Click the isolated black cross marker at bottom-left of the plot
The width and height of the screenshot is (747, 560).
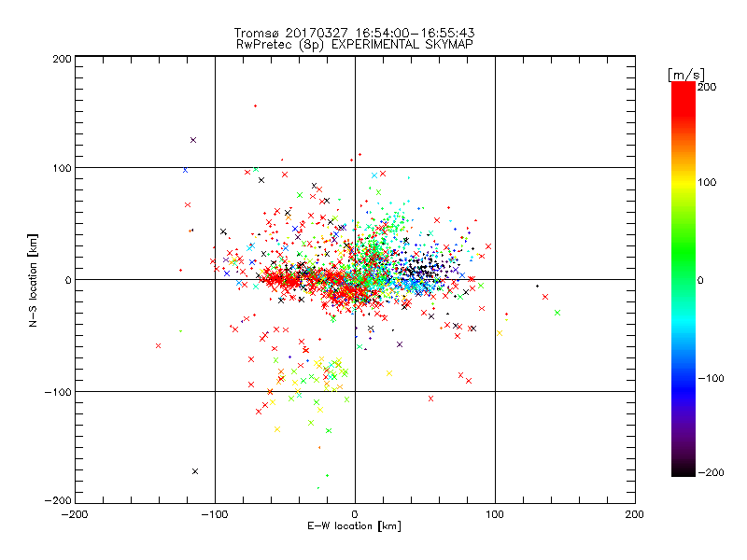click(x=195, y=471)
